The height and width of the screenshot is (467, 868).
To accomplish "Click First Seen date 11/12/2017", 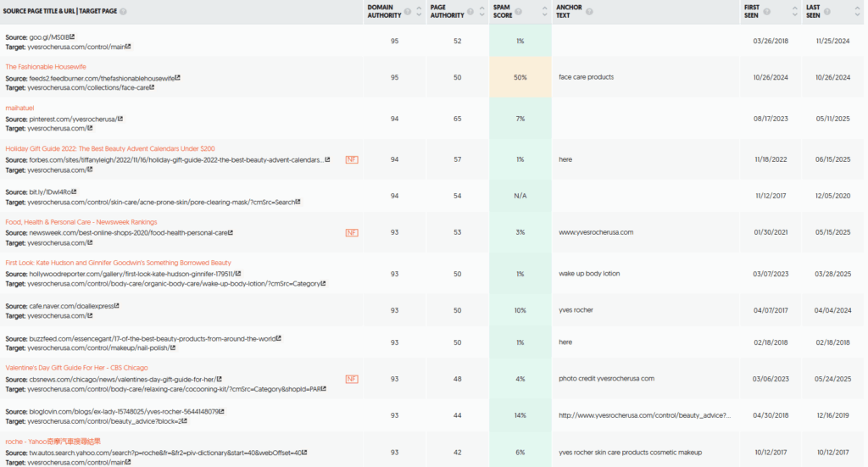I will (x=771, y=196).
